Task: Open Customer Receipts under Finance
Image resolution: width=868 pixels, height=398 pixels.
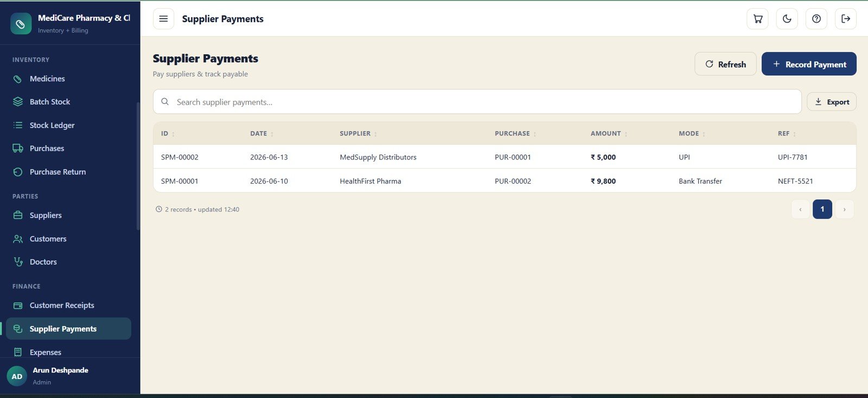Action: [68, 305]
